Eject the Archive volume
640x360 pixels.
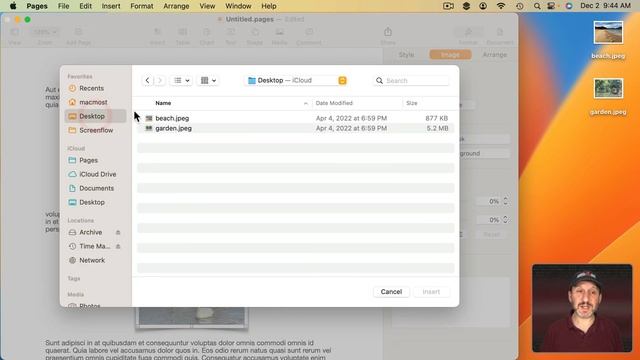tap(118, 232)
